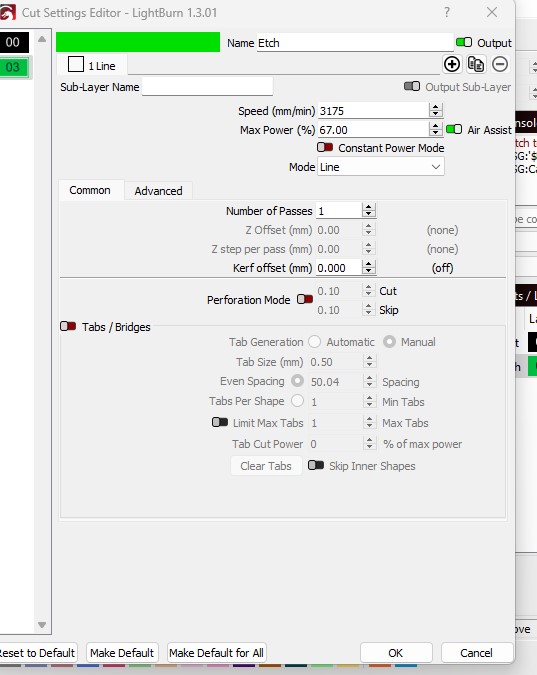Choose the Even Spacing radio option
Viewport: 537px width, 675px height.
pos(297,381)
